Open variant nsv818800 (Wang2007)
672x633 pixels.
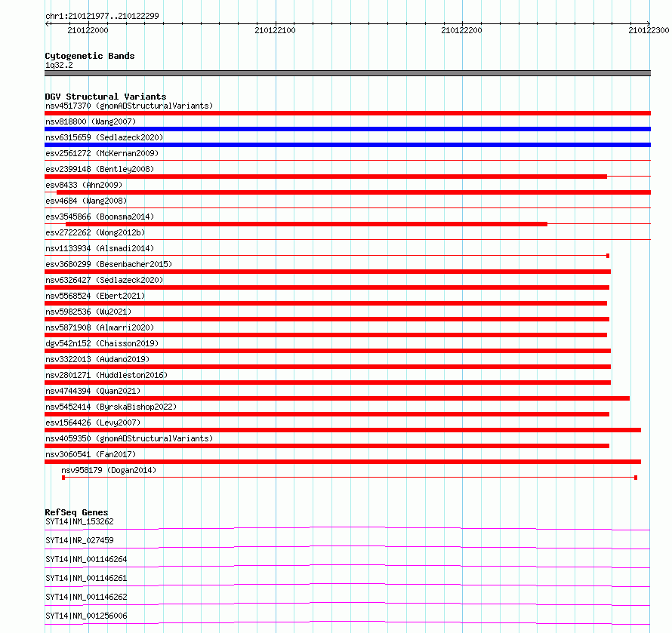[x=91, y=121]
